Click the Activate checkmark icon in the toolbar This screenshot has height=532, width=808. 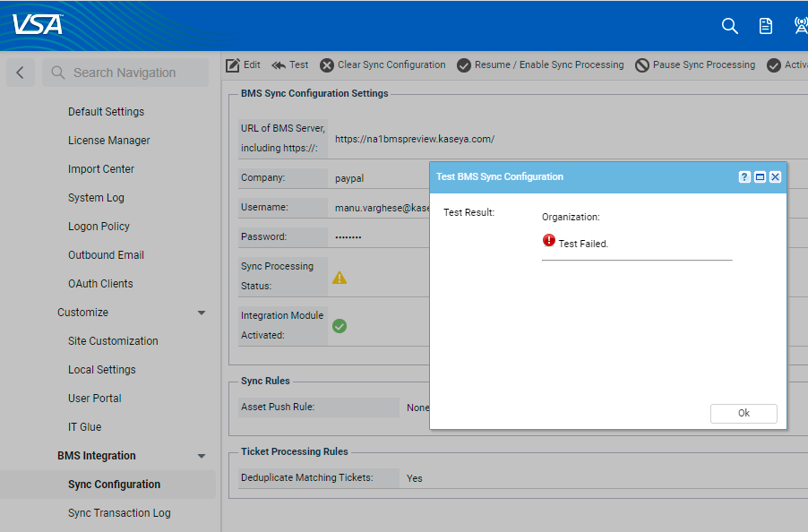pos(773,65)
